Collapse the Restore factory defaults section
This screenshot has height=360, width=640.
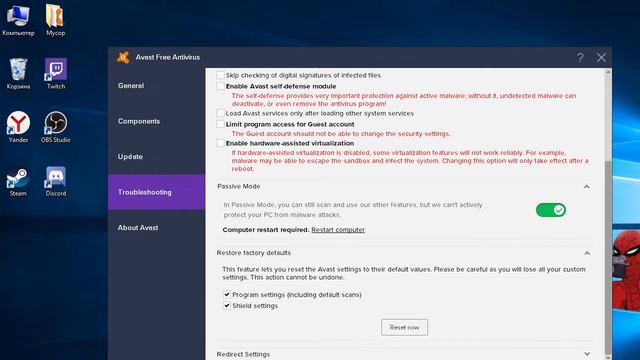(587, 253)
